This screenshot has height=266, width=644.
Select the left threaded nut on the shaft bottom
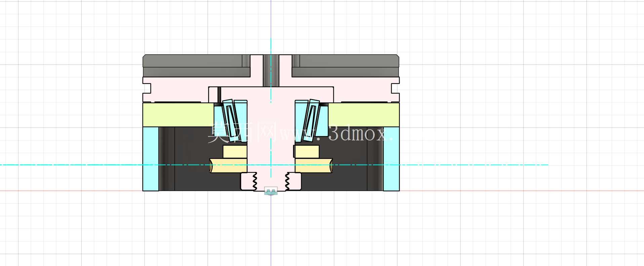pyautogui.click(x=249, y=182)
